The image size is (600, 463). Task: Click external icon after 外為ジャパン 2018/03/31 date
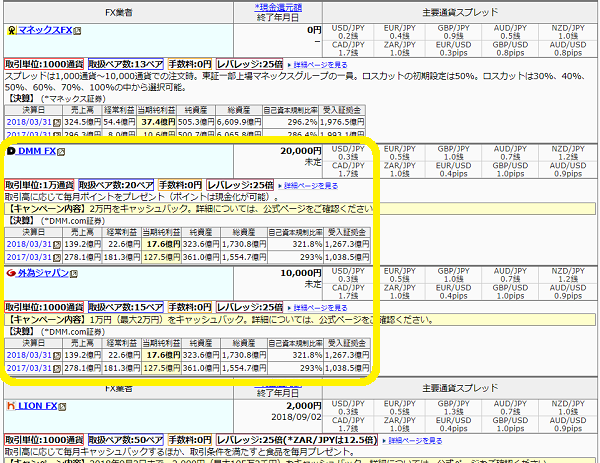(57, 356)
